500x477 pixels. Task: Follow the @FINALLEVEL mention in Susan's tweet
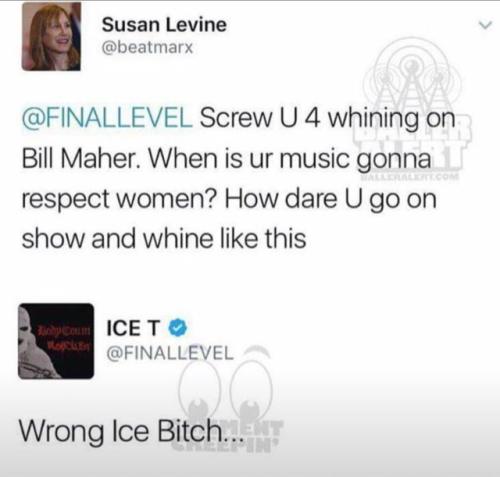(107, 119)
